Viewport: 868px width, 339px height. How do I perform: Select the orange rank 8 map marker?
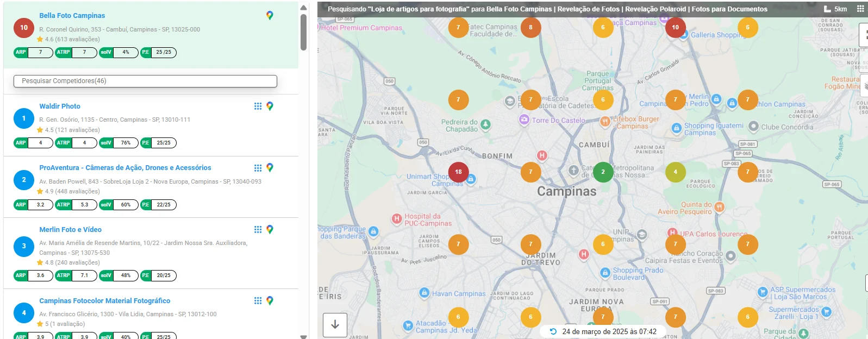530,27
